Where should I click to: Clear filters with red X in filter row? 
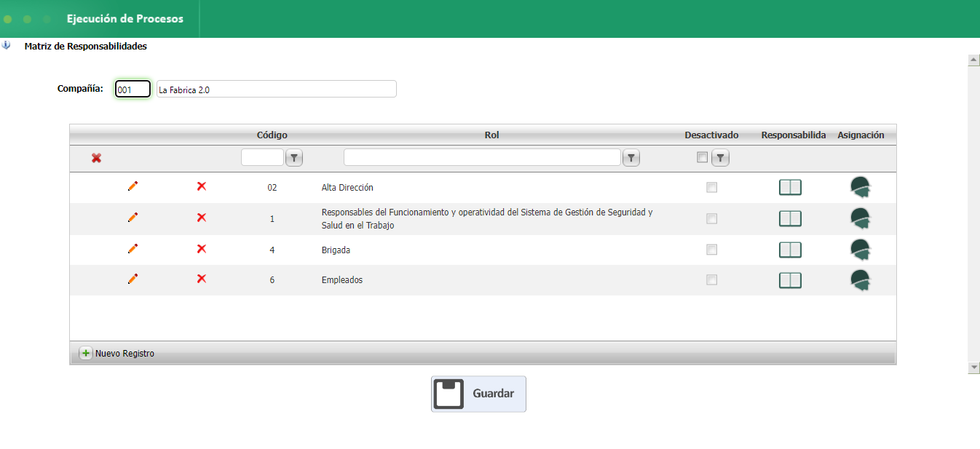point(96,158)
